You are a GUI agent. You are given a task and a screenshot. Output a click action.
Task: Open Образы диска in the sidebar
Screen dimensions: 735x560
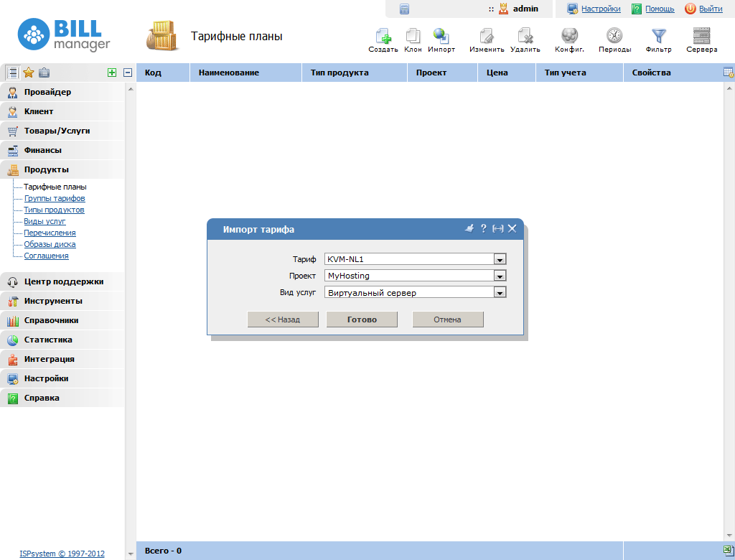coord(50,244)
